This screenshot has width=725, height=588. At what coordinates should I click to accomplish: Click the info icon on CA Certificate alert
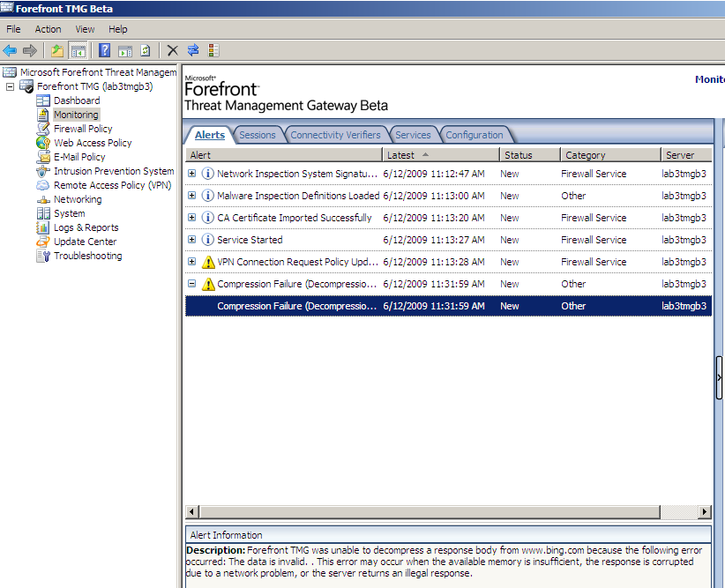pos(208,218)
